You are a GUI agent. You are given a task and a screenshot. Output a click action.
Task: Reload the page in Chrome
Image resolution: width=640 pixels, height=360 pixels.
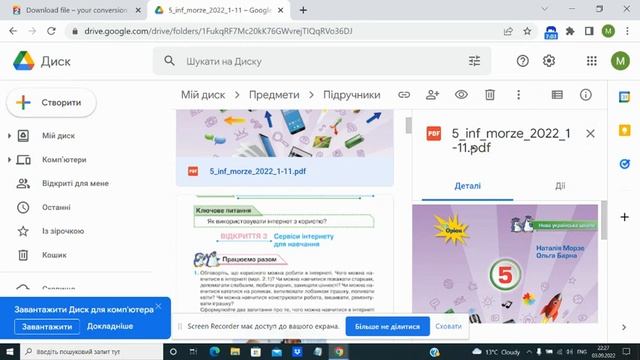(x=51, y=31)
